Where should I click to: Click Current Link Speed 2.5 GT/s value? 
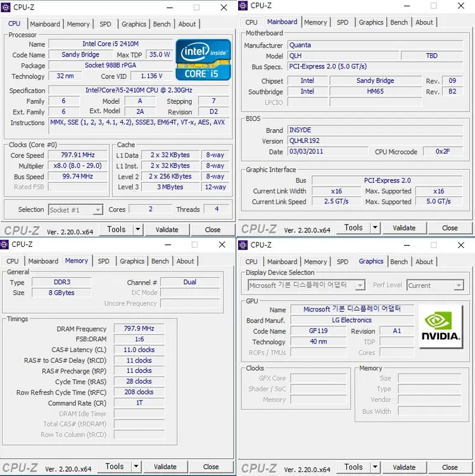336,201
